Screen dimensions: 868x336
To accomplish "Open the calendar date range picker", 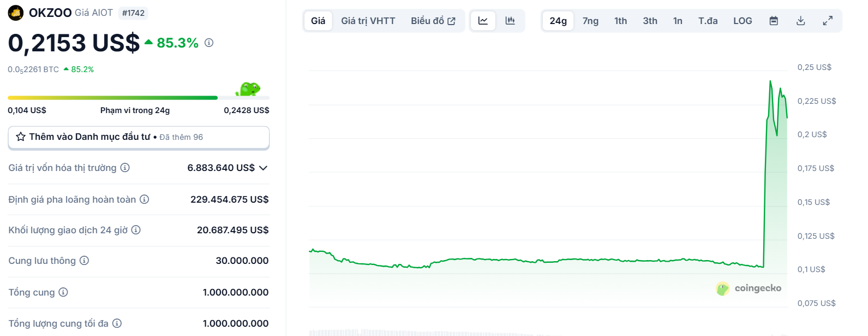I will click(774, 21).
